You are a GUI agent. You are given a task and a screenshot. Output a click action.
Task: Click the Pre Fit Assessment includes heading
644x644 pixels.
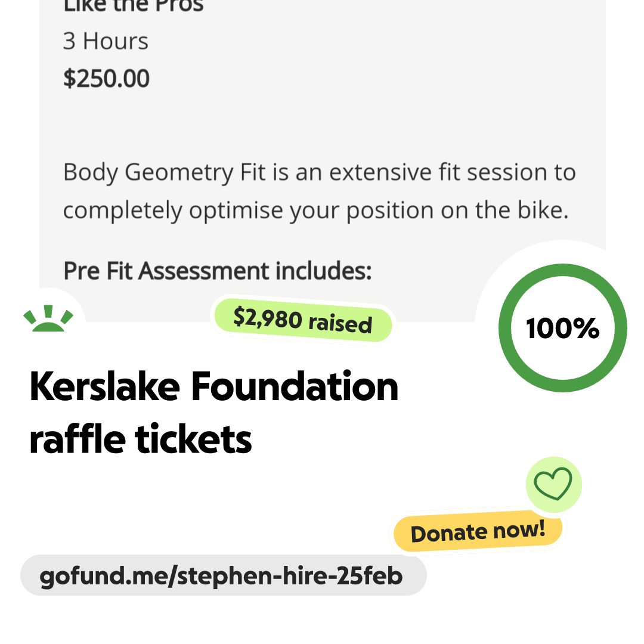point(217,271)
